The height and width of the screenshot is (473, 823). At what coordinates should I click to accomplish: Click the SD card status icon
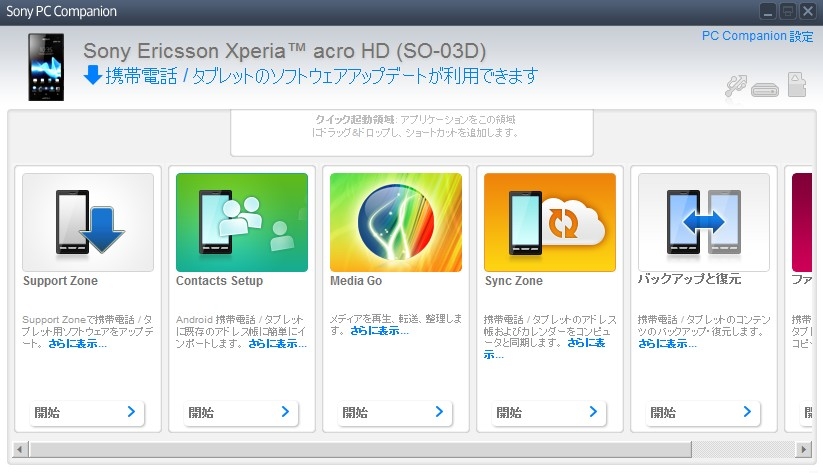click(797, 85)
